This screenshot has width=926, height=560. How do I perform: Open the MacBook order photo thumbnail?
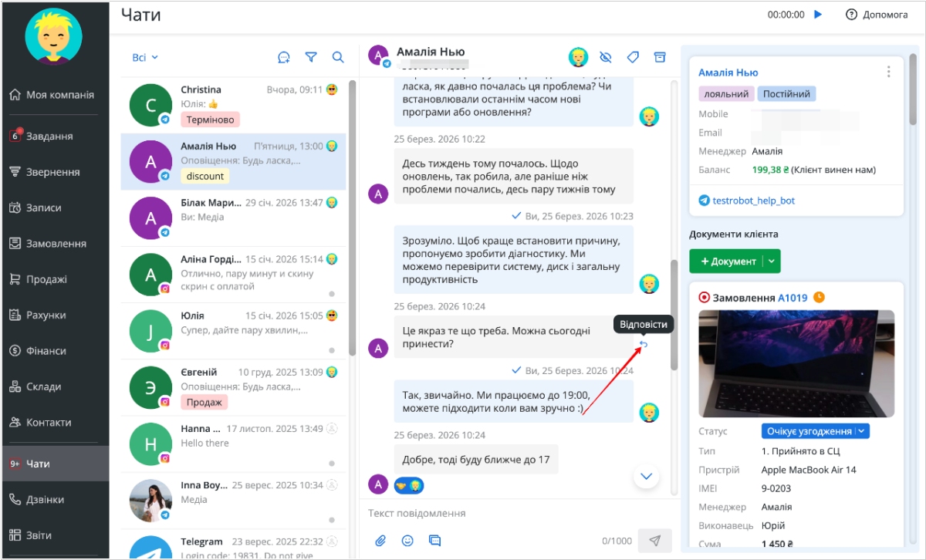796,363
